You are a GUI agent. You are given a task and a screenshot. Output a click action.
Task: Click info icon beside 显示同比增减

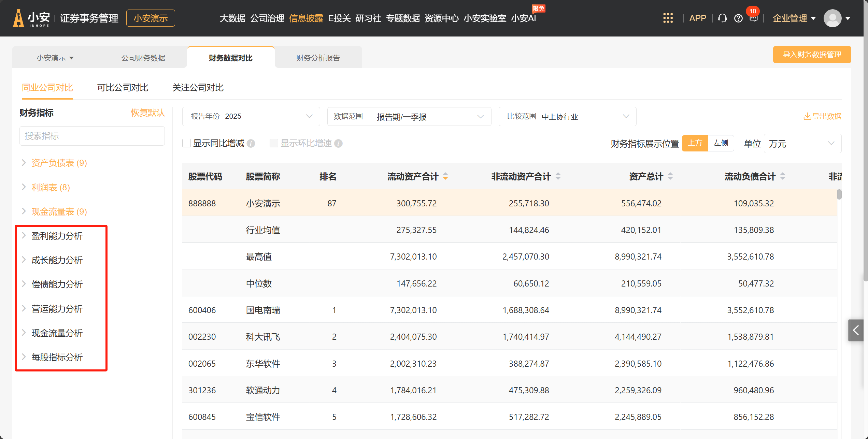[x=251, y=144]
